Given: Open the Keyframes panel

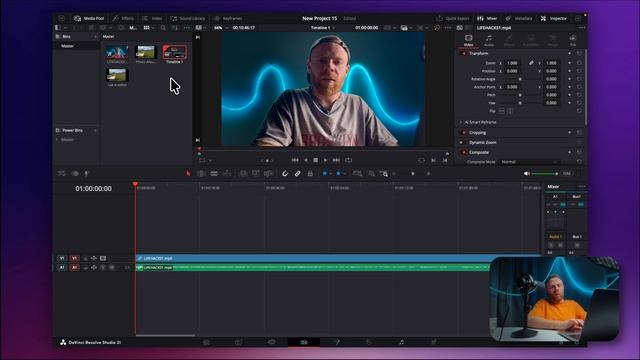Looking at the screenshot, I should (x=229, y=18).
